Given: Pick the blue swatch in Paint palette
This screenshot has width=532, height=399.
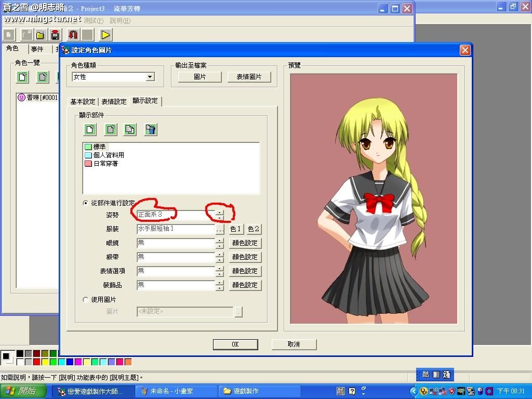Looking at the screenshot, I should coord(70,362).
